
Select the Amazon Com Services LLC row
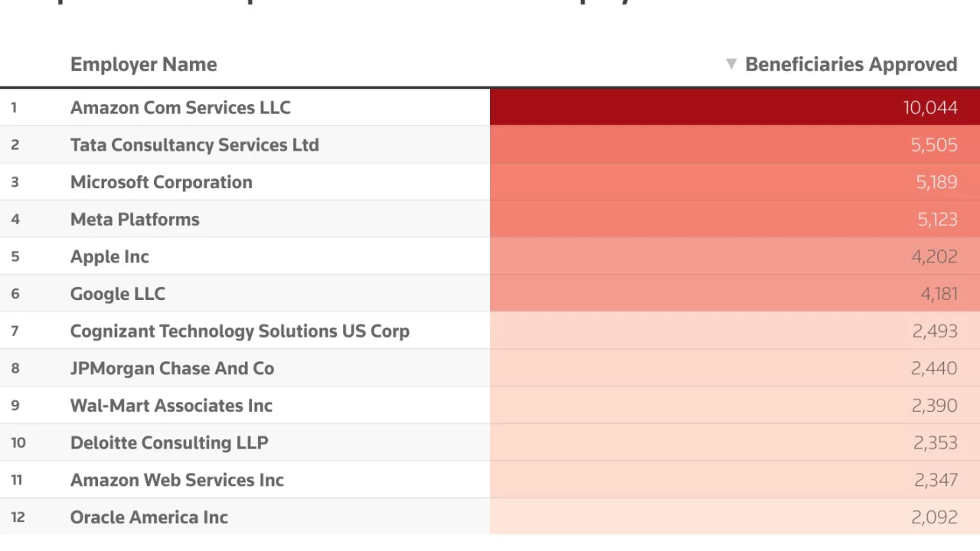(x=180, y=108)
